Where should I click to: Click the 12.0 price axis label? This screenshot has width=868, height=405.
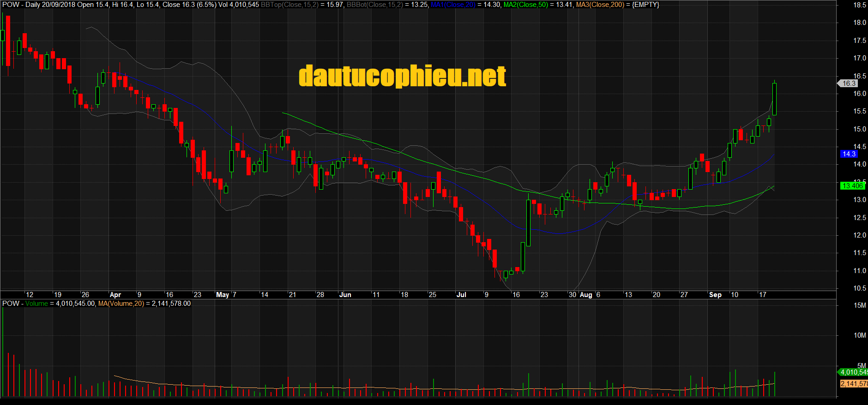[860, 235]
